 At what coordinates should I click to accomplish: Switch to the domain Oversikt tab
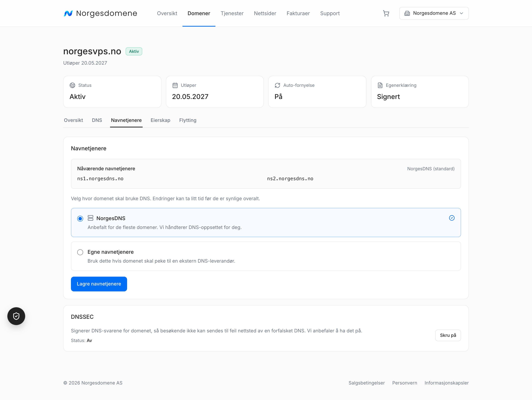tap(73, 120)
